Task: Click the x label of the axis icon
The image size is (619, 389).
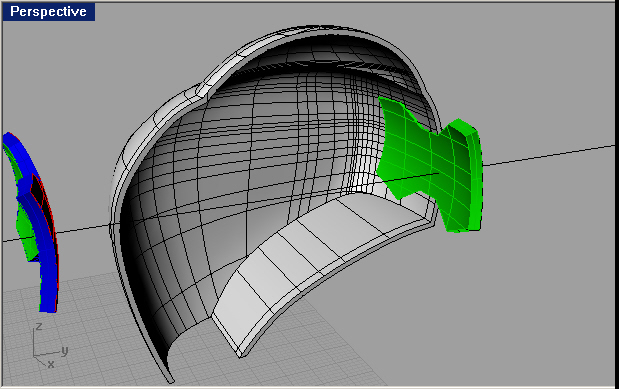Action: 51,364
